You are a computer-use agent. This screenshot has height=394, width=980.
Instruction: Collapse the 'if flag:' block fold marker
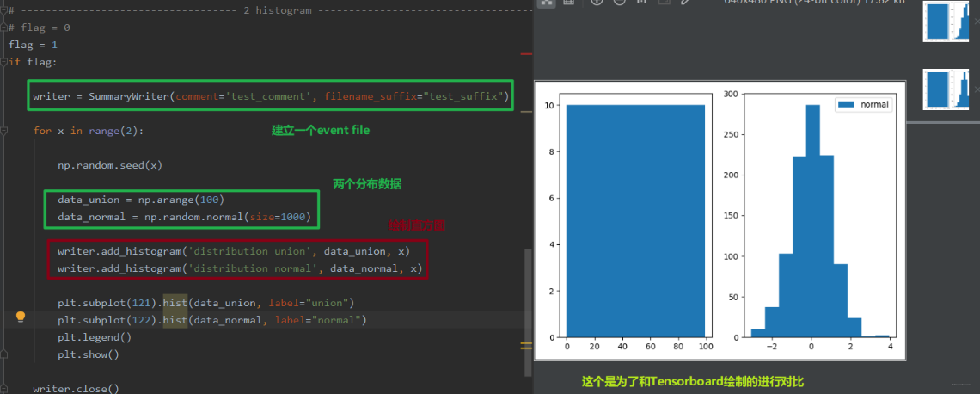(x=3, y=62)
